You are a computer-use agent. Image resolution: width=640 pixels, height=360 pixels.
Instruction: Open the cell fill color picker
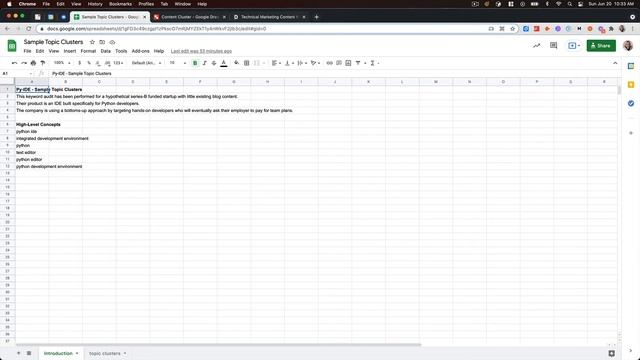tap(237, 63)
